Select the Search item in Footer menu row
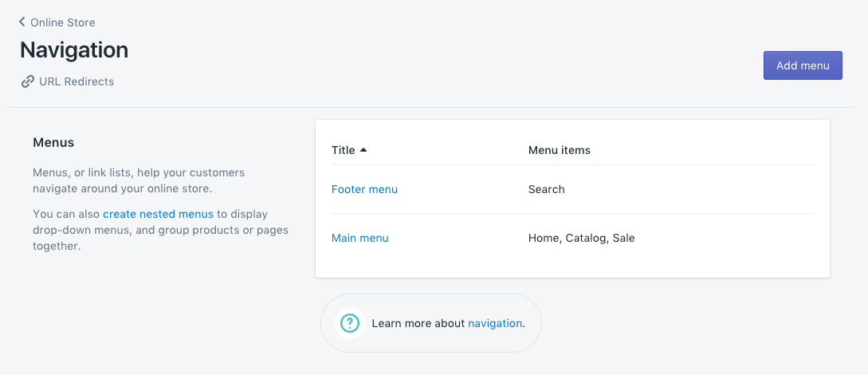The height and width of the screenshot is (375, 868). pos(546,189)
